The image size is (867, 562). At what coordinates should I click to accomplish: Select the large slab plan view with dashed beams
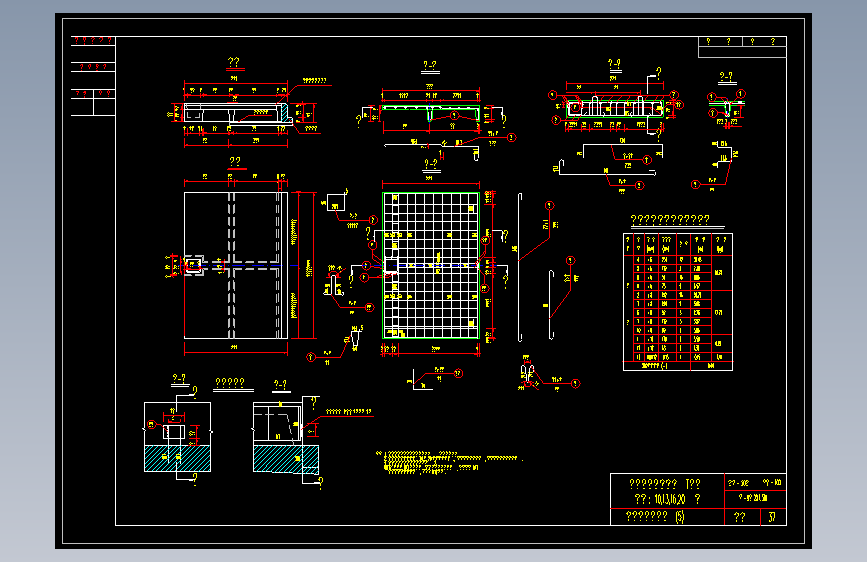pos(236,265)
